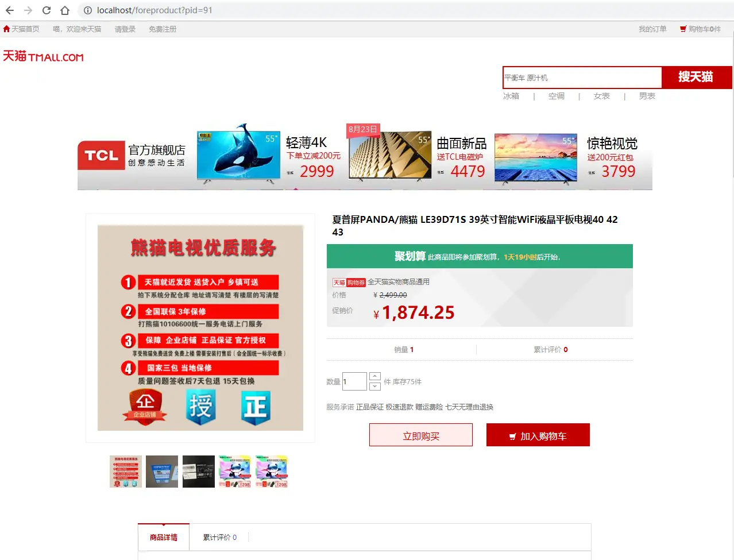Click the 极速退款 service promise

click(400, 407)
